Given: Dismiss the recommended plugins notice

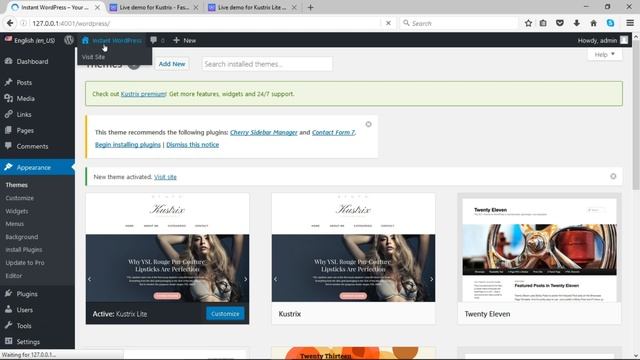Looking at the screenshot, I should click(x=369, y=124).
